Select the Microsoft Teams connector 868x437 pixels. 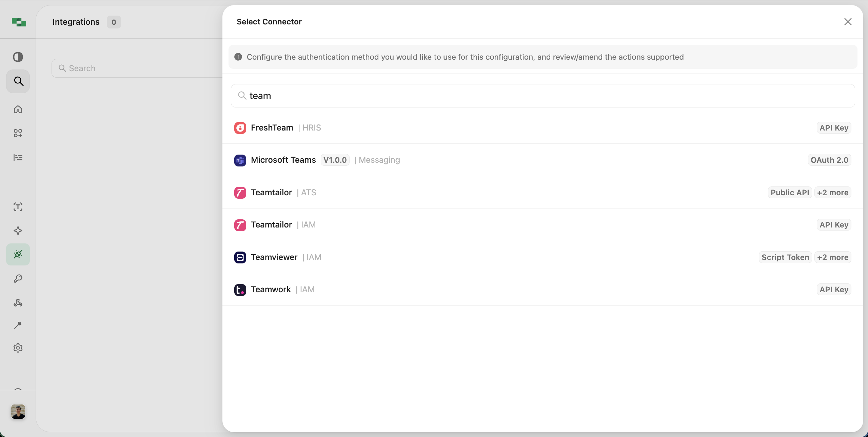click(x=283, y=160)
